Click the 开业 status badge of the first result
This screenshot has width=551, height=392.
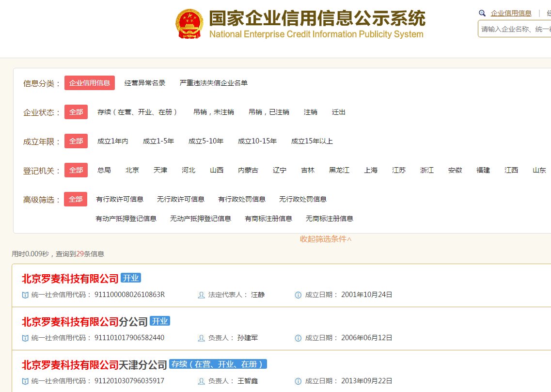131,278
